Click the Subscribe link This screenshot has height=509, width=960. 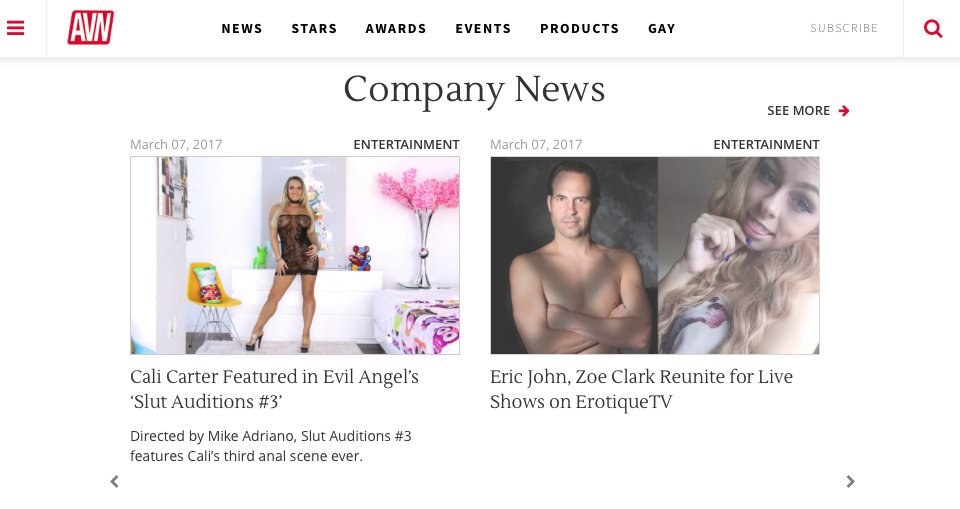pos(844,28)
